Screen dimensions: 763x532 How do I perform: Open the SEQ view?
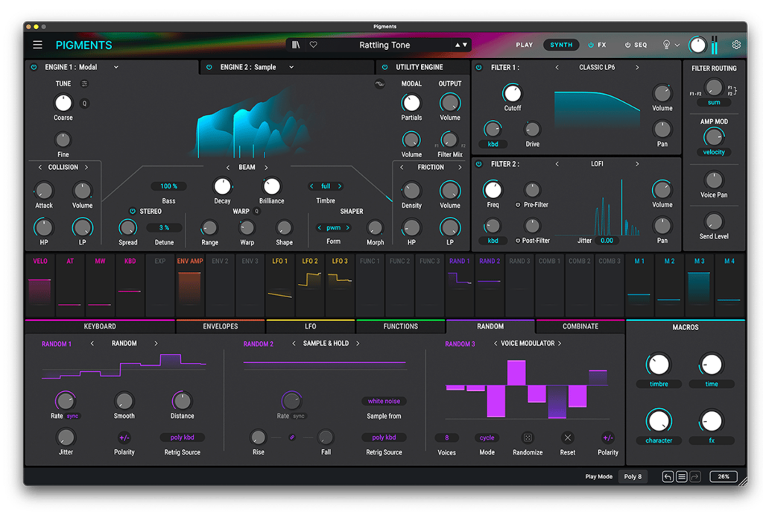tap(636, 45)
